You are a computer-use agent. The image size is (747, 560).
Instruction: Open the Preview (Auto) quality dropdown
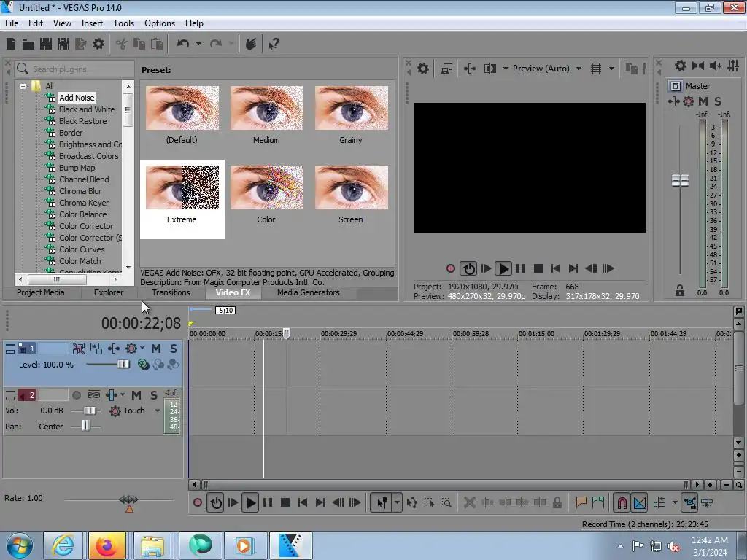pyautogui.click(x=578, y=69)
